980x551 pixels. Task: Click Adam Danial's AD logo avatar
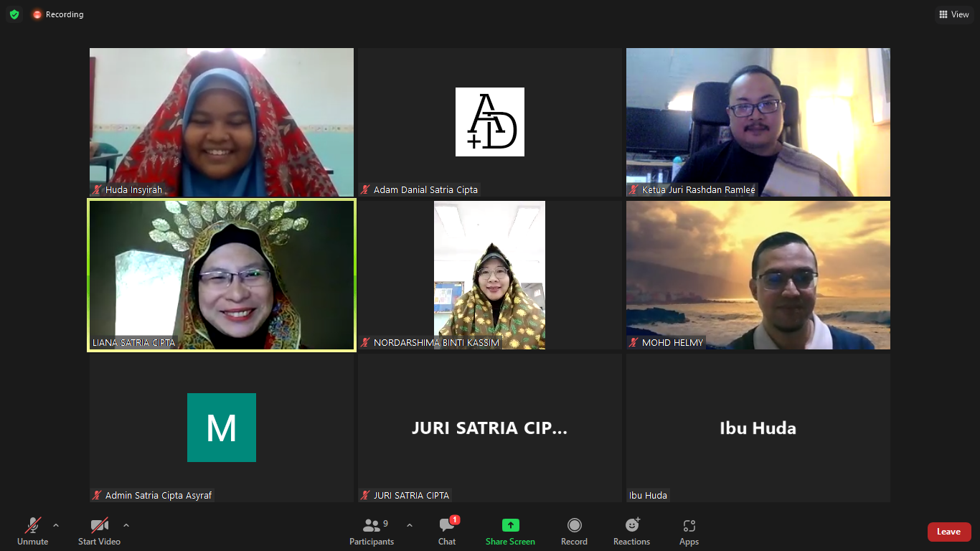(490, 122)
